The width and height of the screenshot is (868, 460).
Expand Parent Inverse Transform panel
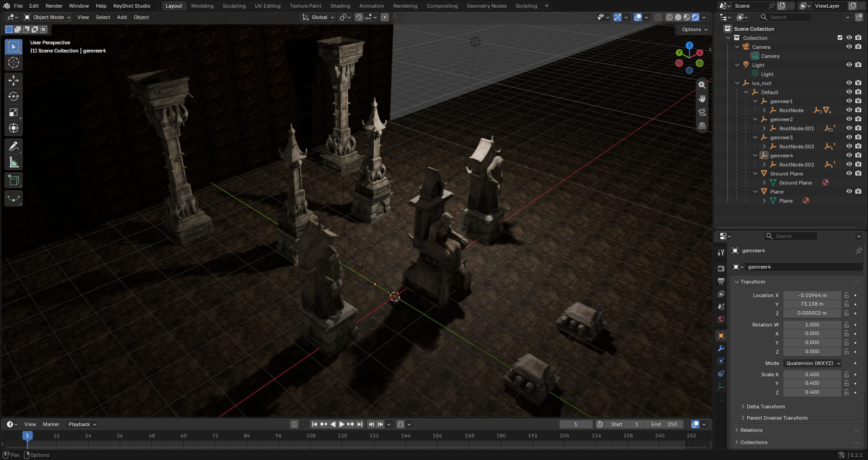(x=776, y=418)
